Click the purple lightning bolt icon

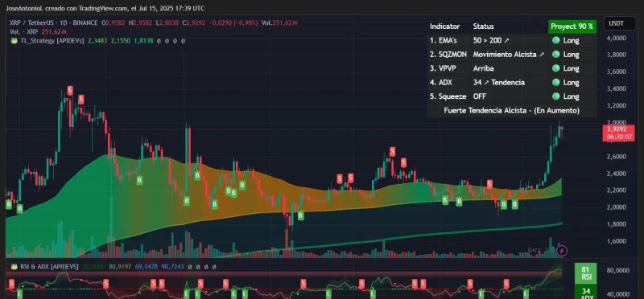click(563, 250)
